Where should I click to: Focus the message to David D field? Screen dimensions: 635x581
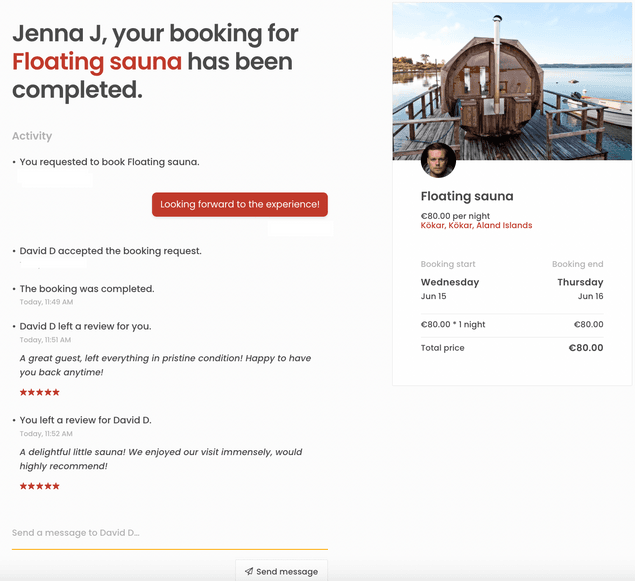click(169, 533)
